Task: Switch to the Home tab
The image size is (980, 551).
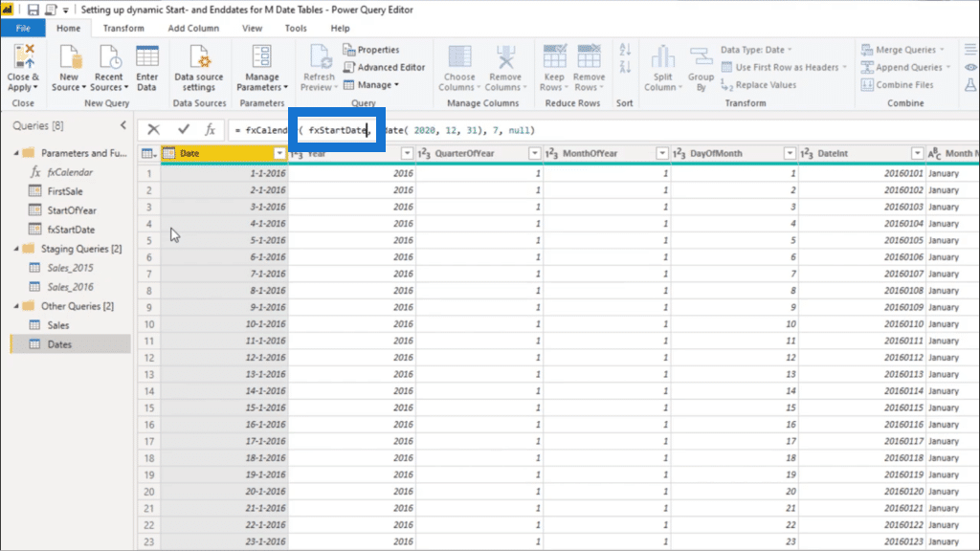Action: pyautogui.click(x=68, y=28)
